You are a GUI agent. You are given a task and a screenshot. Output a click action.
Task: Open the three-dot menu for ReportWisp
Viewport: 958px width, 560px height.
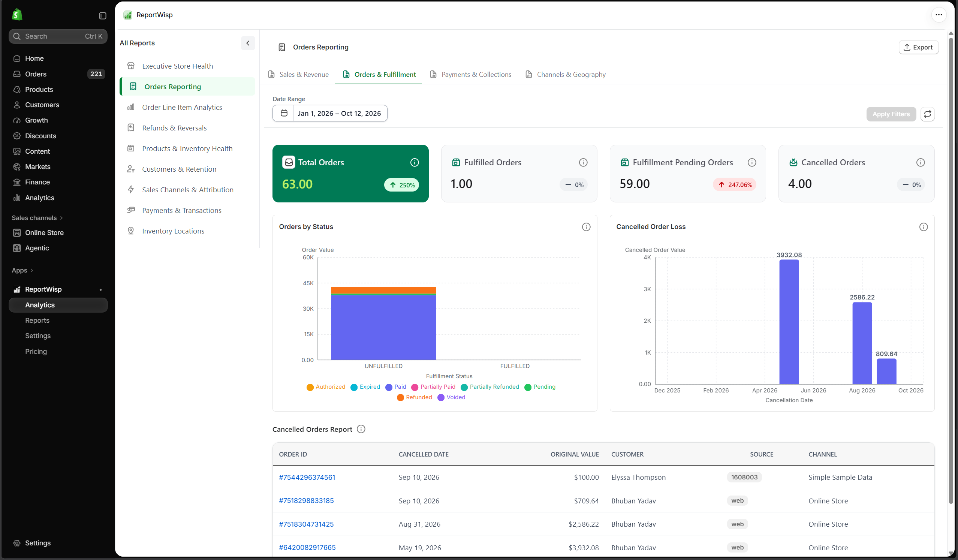(x=939, y=15)
